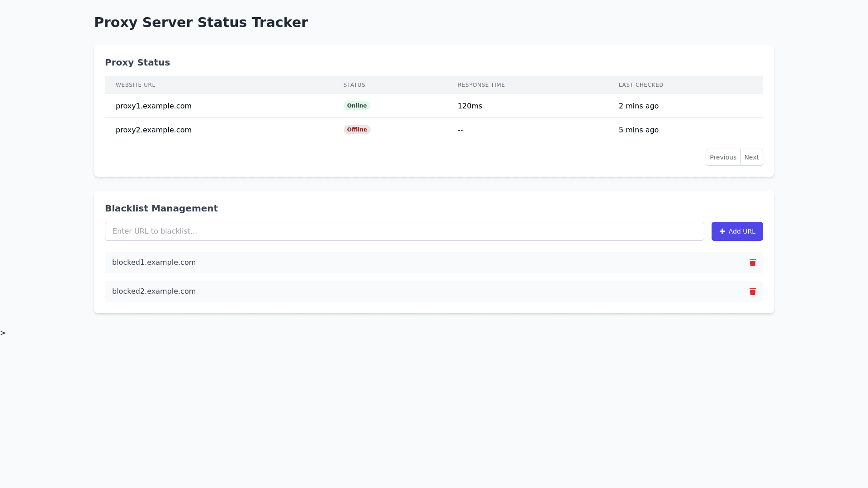Select proxy2.example.com in the table
The height and width of the screenshot is (488, 868).
pos(154,130)
